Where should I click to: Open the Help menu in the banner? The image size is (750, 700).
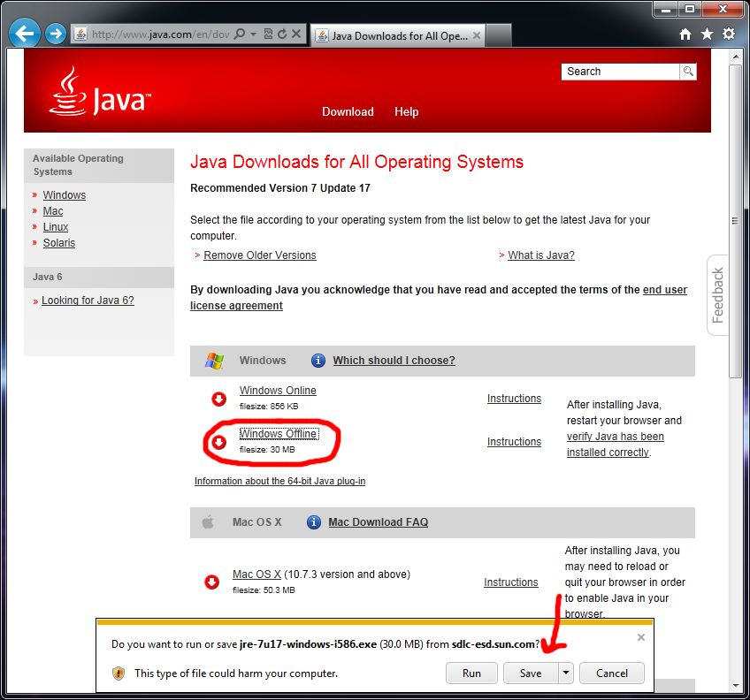pos(407,112)
